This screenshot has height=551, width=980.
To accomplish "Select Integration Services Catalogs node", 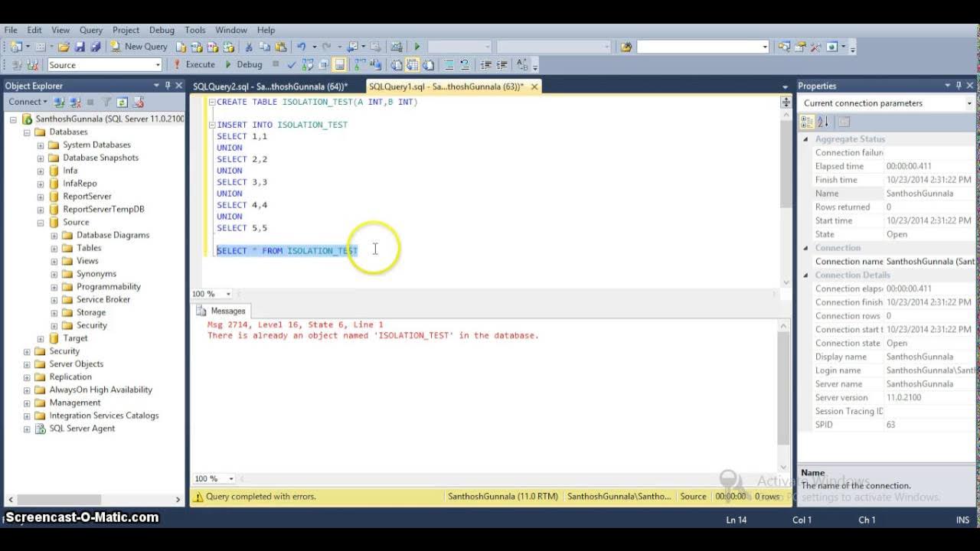I will (104, 416).
